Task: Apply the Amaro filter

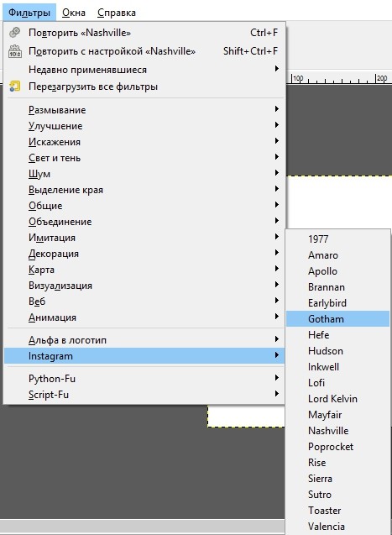Action: point(337,255)
